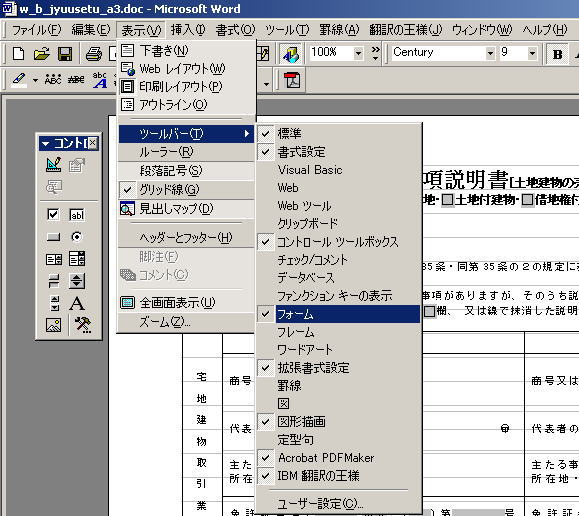The height and width of the screenshot is (516, 579).
Task: Open the font size 9 dropdown arrow
Action: [x=532, y=54]
